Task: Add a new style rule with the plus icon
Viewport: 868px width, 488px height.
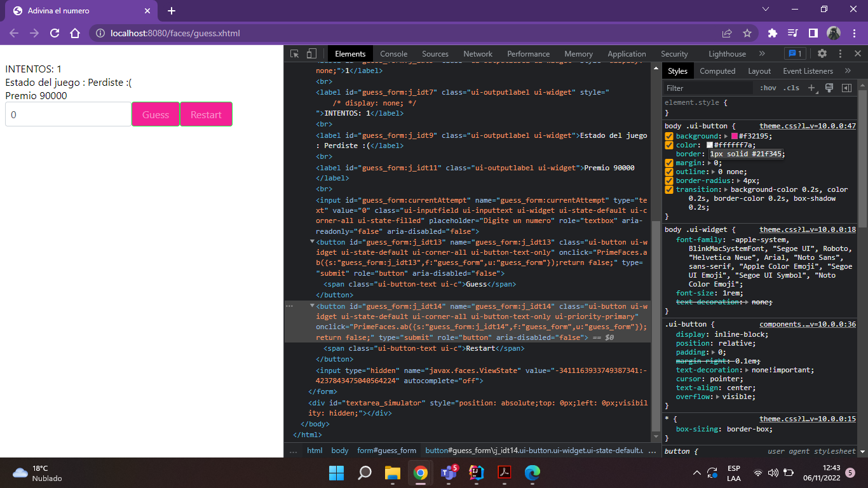Action: (x=811, y=88)
